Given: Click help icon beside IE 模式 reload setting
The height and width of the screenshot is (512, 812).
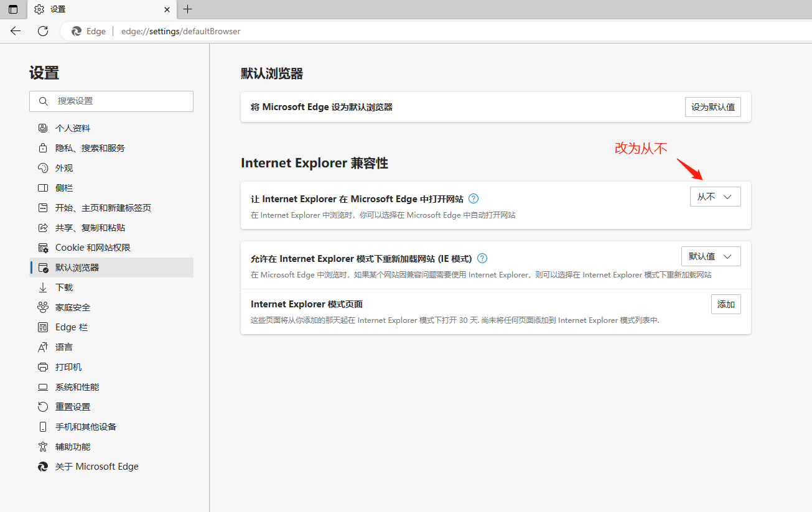Looking at the screenshot, I should (x=482, y=259).
